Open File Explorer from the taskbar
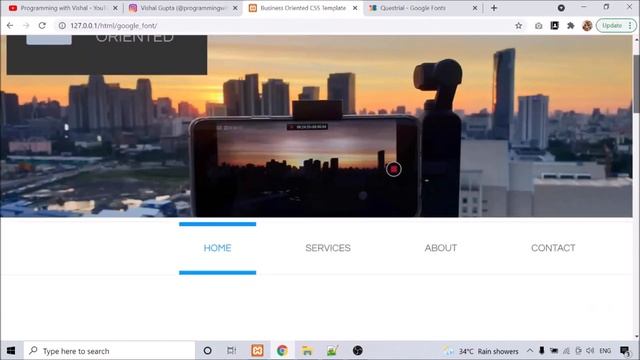This screenshot has height=360, width=640. coord(307,351)
